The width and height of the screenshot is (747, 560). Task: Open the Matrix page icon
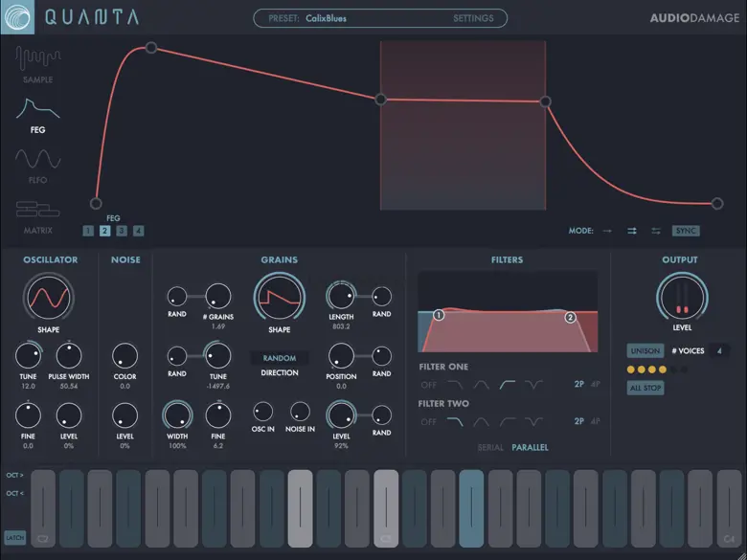click(37, 210)
